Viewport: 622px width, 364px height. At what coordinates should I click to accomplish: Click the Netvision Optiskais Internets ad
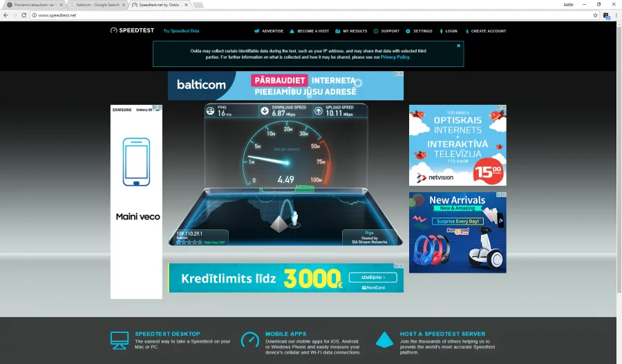click(458, 145)
